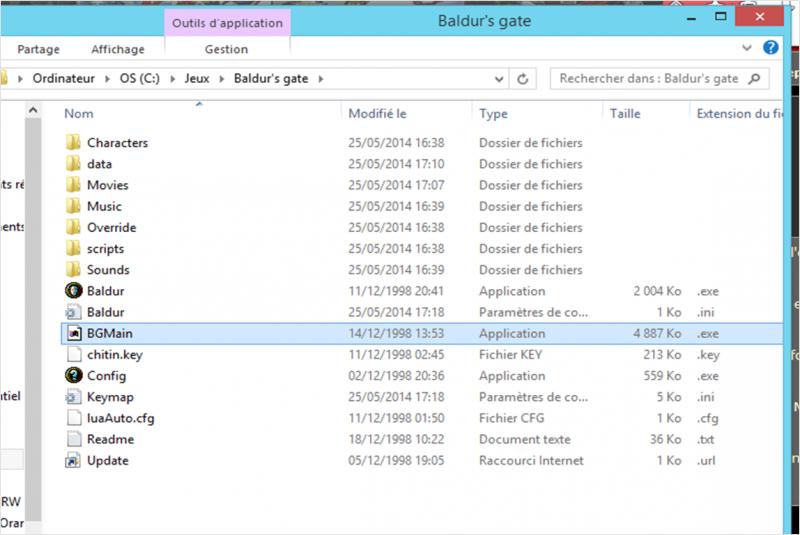
Task: Click the Config application icon
Action: pyautogui.click(x=73, y=375)
